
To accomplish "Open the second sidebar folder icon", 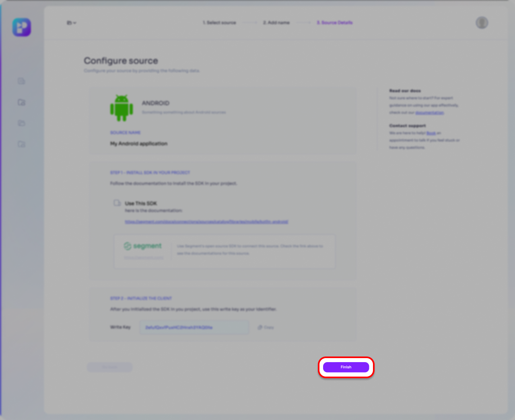I will coord(22,102).
